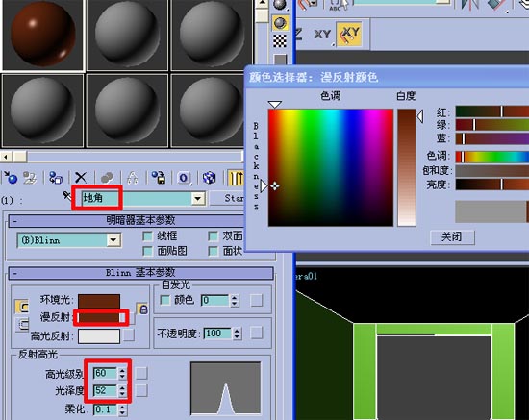Click the 环境光 ambient color swatch

coord(99,302)
